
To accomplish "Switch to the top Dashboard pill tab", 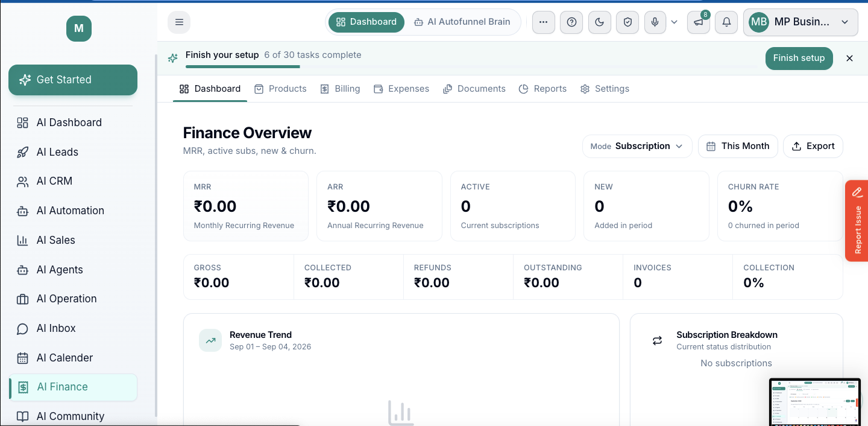I will coord(366,22).
